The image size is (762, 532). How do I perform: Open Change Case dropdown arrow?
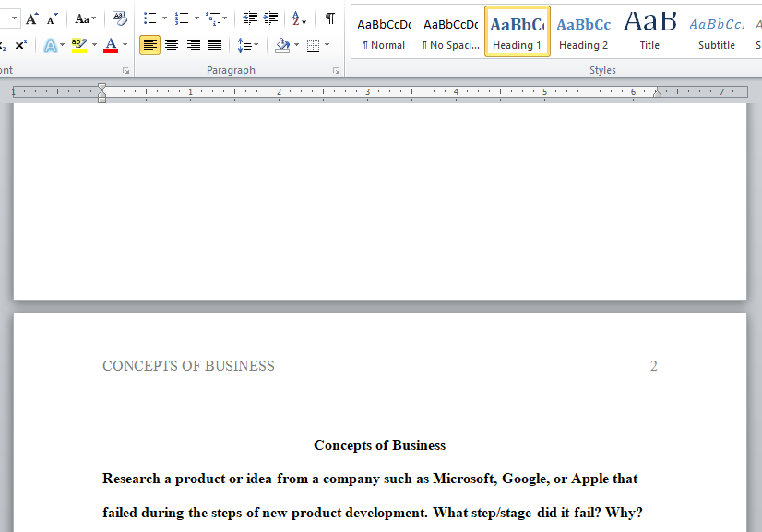(93, 18)
